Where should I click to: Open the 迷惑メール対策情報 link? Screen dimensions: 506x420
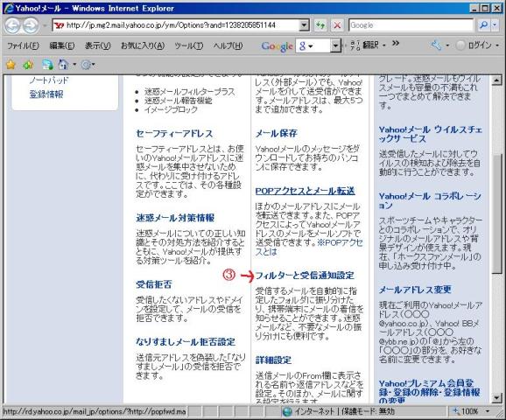(175, 218)
